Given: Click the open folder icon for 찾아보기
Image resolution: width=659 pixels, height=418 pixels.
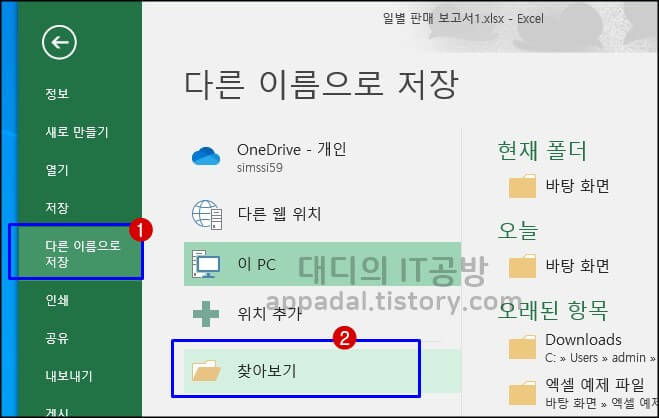Looking at the screenshot, I should [x=206, y=371].
